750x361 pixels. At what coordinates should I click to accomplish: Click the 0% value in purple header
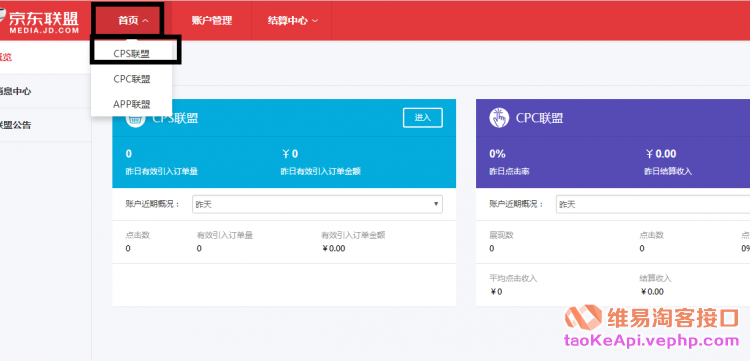pos(497,153)
